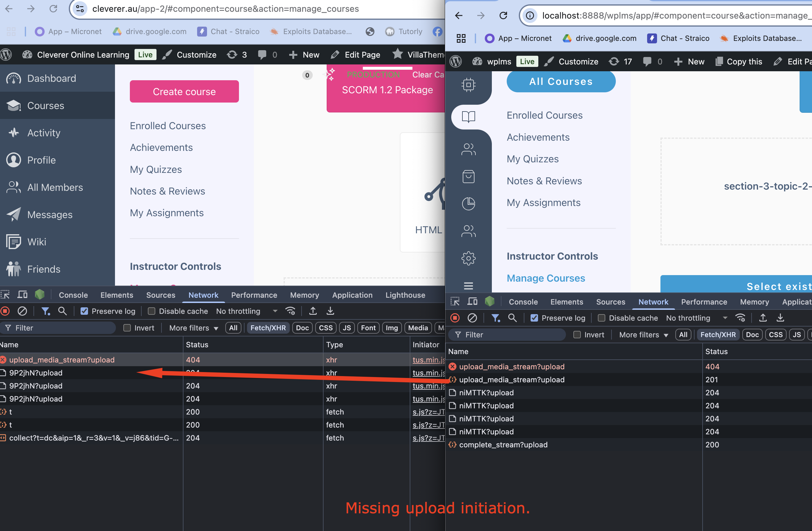
Task: Open New menu in left admin bar
Action: click(x=304, y=55)
